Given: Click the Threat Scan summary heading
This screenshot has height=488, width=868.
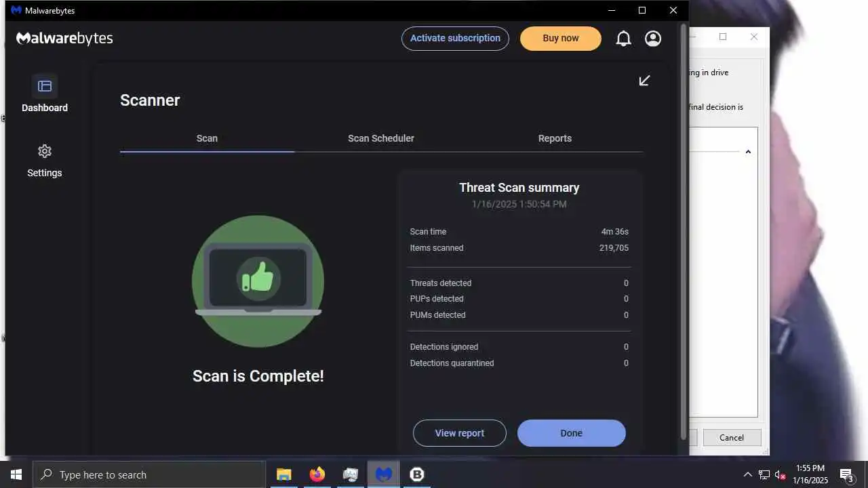Looking at the screenshot, I should tap(519, 188).
